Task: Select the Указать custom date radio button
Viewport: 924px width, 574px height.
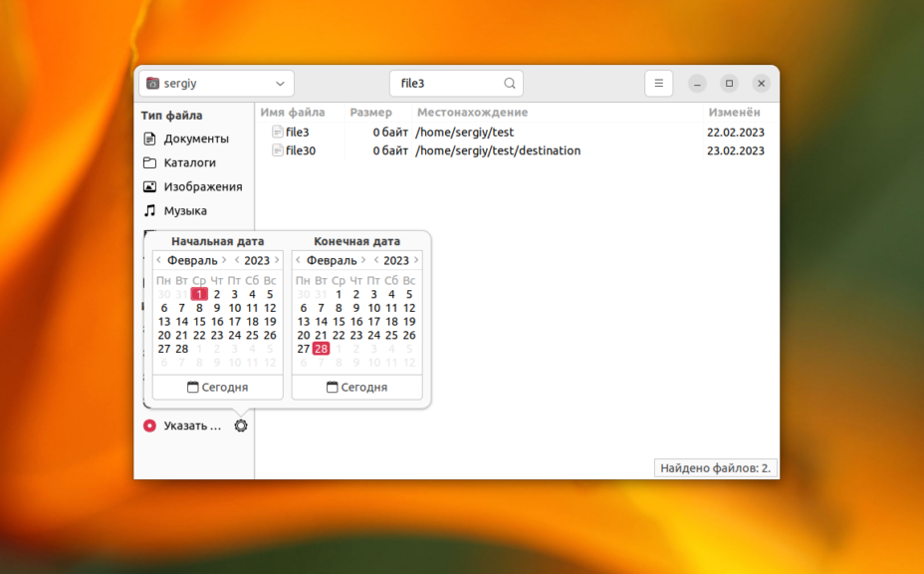Action: [150, 426]
